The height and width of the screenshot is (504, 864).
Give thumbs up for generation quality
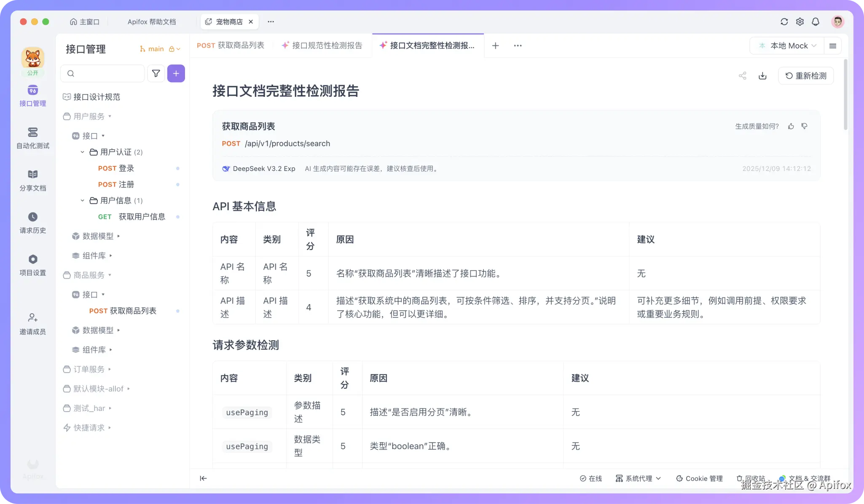791,126
